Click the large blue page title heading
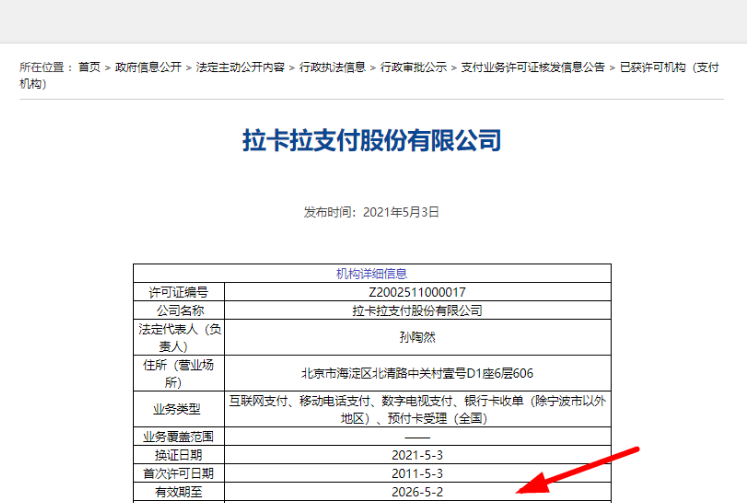Image resolution: width=747 pixels, height=503 pixels. pos(372,140)
